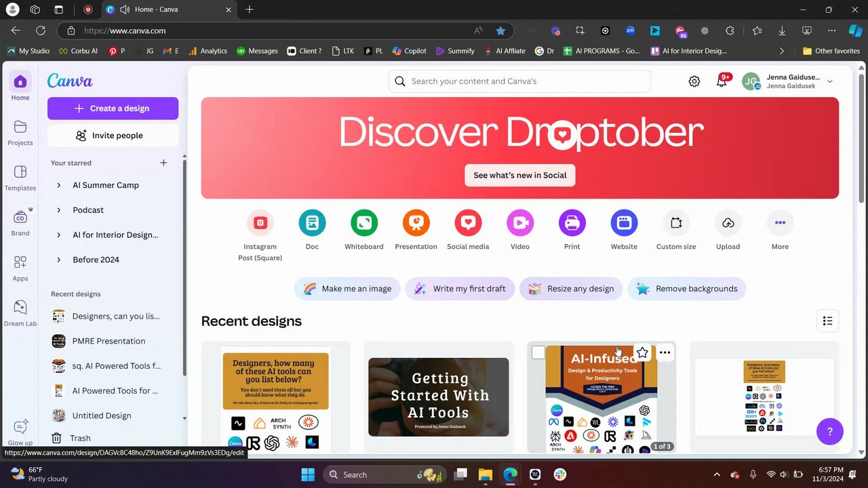Expand the AI Summer Camp folder
The image size is (868, 488).
pyautogui.click(x=58, y=185)
